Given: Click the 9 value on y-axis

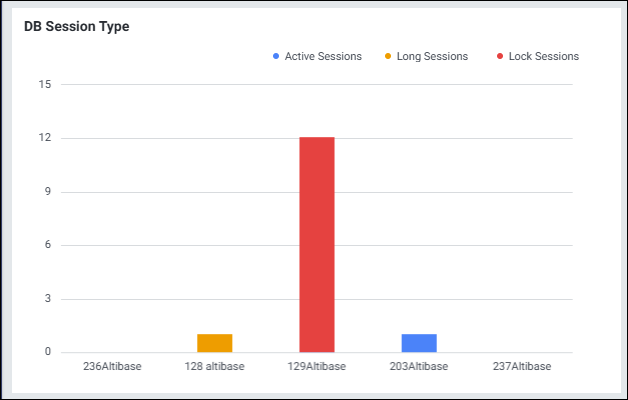Looking at the screenshot, I should (47, 192).
